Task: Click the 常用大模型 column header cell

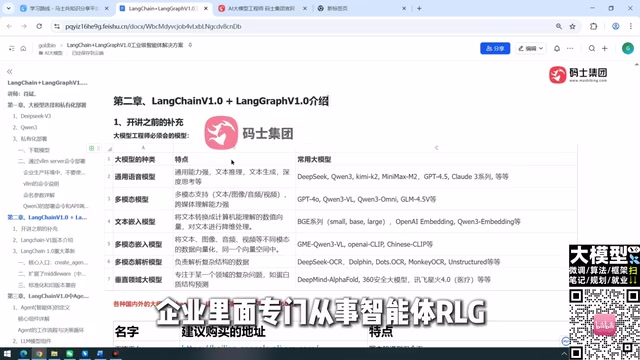Action: (436, 159)
